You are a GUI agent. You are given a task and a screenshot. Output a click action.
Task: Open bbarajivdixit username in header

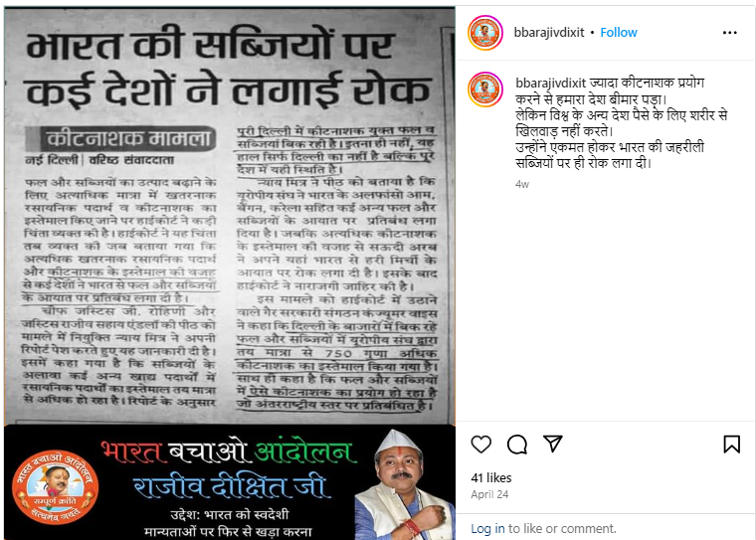[549, 32]
